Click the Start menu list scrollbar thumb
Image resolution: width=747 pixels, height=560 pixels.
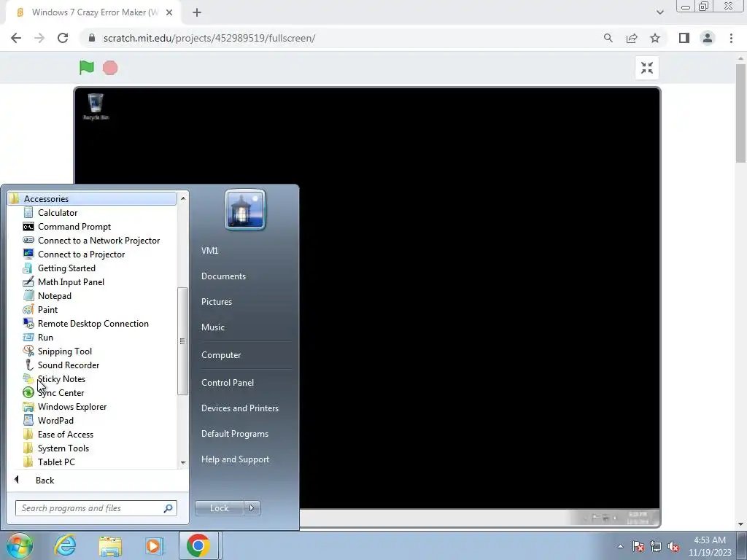pyautogui.click(x=182, y=341)
